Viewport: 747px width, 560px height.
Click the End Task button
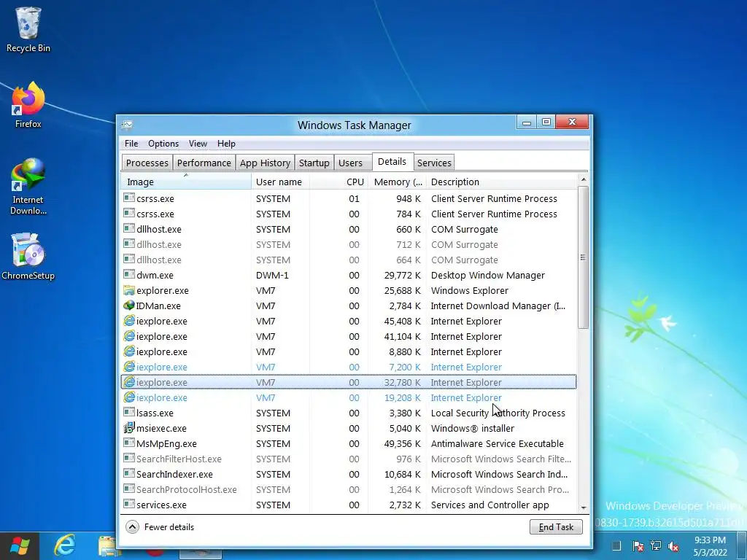pyautogui.click(x=556, y=526)
